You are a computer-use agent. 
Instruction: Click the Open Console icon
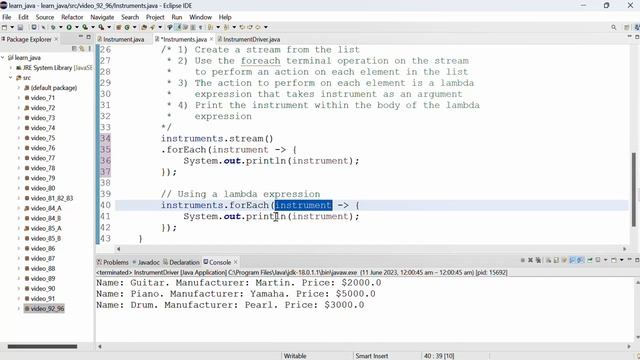coord(614,260)
